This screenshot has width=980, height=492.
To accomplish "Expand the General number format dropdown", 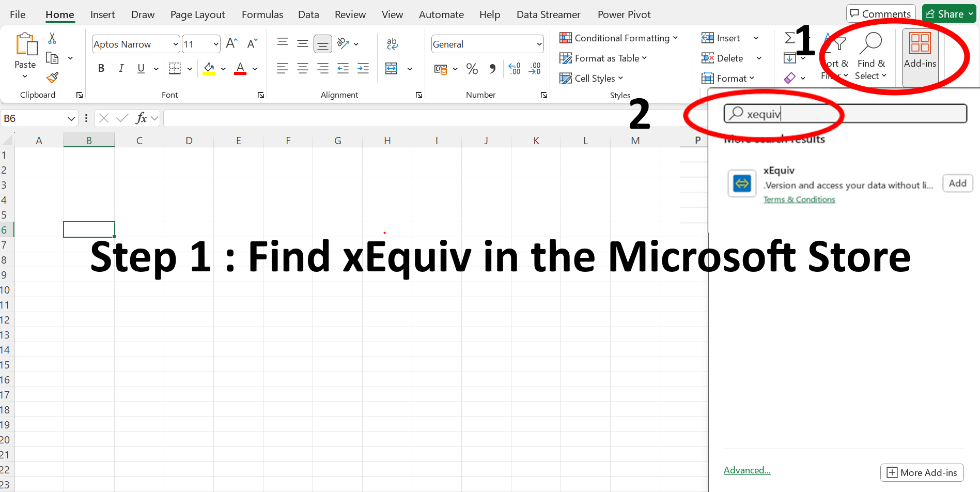I will point(539,44).
